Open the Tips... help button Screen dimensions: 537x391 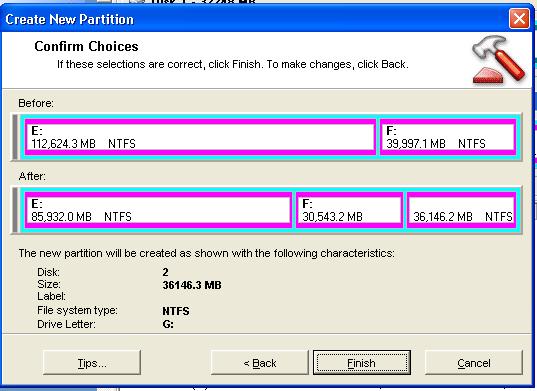(x=92, y=363)
